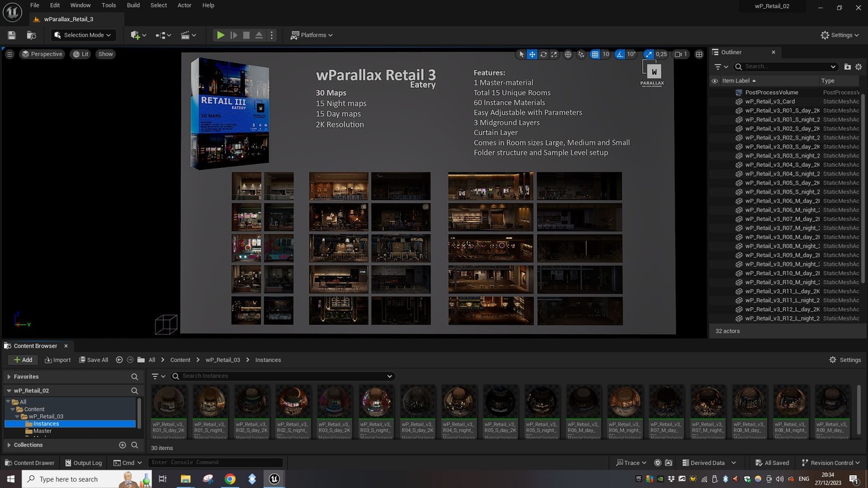The image size is (868, 488).
Task: Open Unreal Engine from Windows taskbar
Action: (x=274, y=479)
